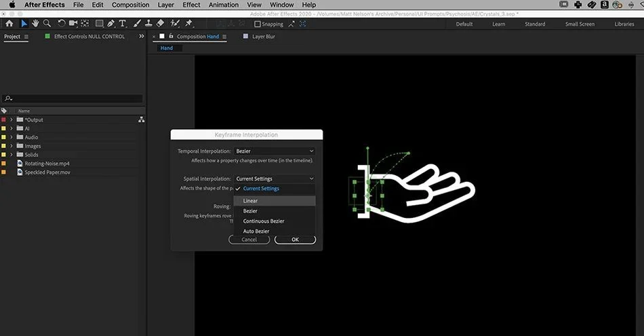Expand the AI folder
644x336 pixels.
pyautogui.click(x=12, y=128)
